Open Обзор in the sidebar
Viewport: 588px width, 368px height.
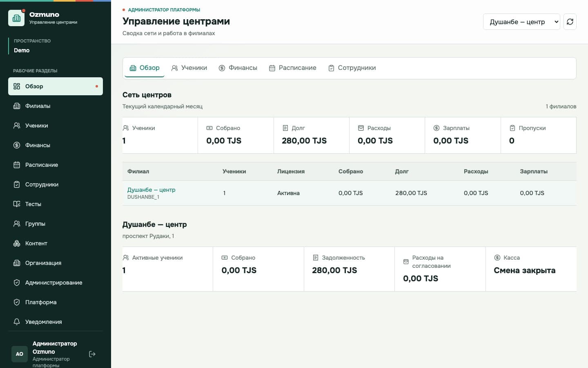coord(56,86)
